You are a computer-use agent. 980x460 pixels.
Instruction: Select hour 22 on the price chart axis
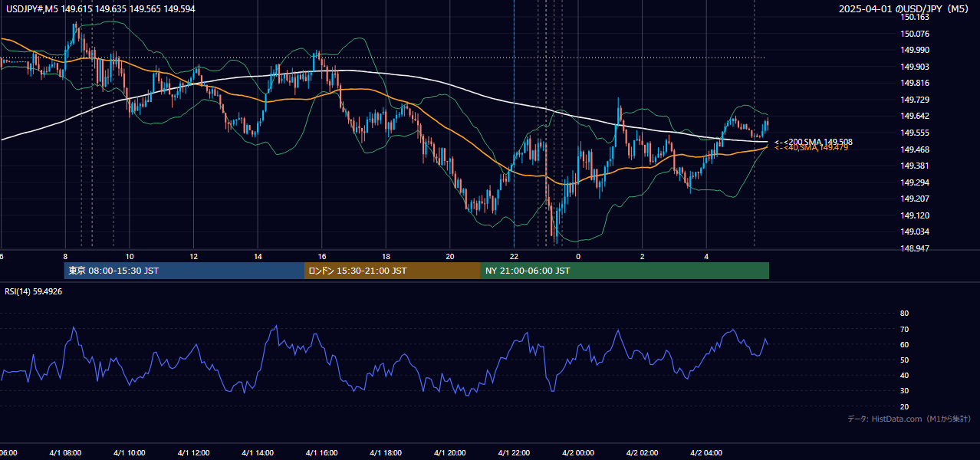click(515, 256)
